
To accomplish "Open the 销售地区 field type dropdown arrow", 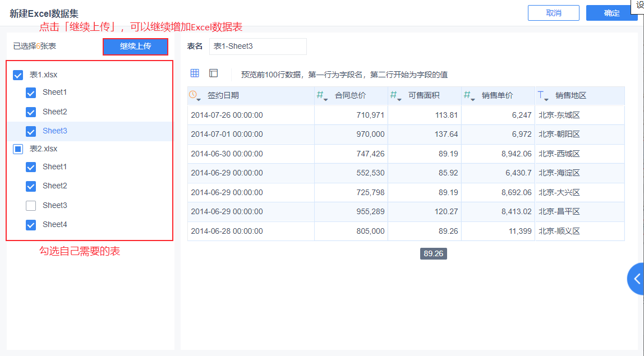I will pyautogui.click(x=546, y=100).
